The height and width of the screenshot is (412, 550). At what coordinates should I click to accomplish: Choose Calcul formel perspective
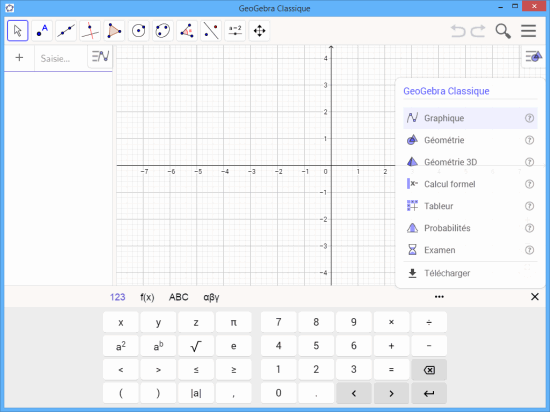(x=470, y=184)
